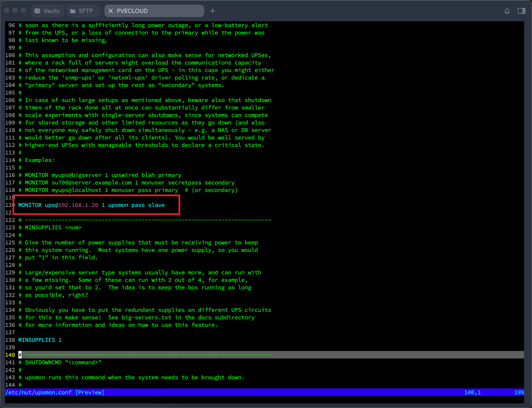Click the Vaults shield icon
This screenshot has height=408, width=532.
37,11
